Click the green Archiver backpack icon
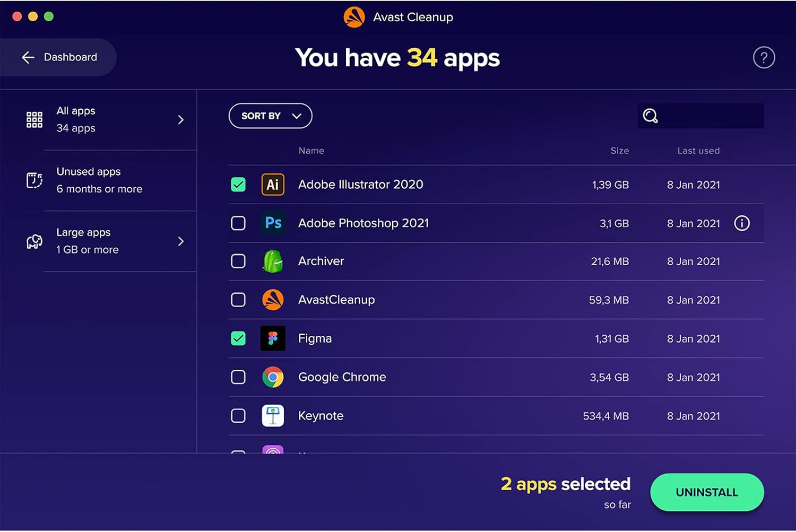This screenshot has height=532, width=796. click(273, 261)
